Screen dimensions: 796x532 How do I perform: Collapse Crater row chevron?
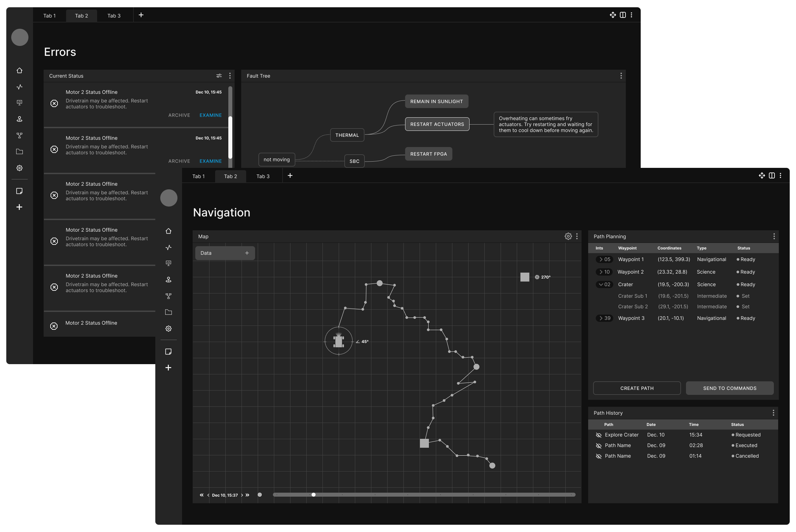[x=601, y=284]
